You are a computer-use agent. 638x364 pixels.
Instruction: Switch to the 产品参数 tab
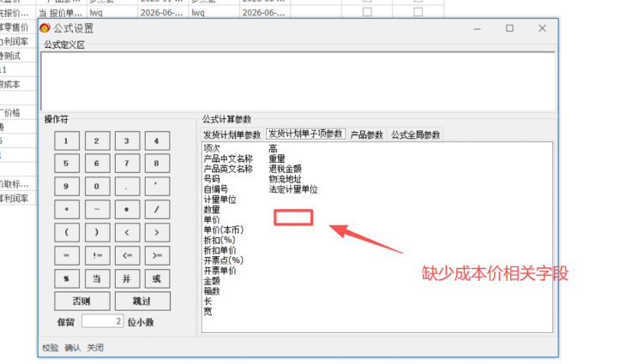pyautogui.click(x=367, y=134)
